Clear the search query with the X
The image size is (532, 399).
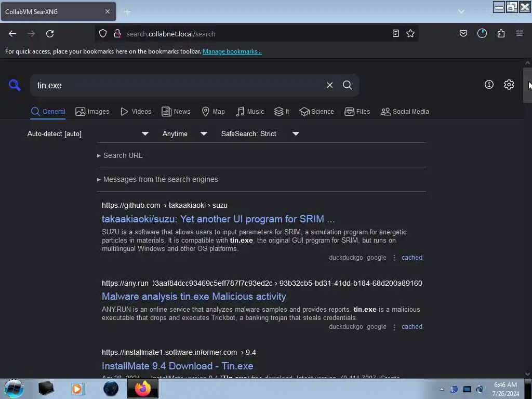329,85
